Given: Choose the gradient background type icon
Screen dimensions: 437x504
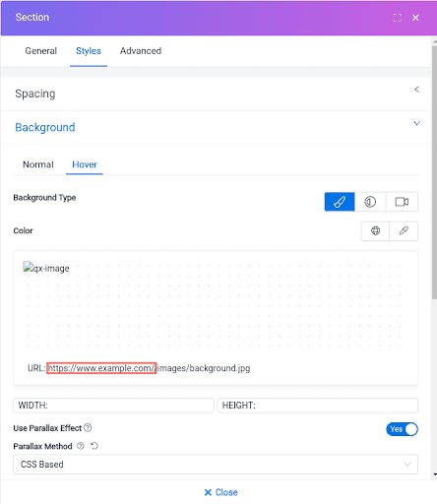Looking at the screenshot, I should (370, 202).
